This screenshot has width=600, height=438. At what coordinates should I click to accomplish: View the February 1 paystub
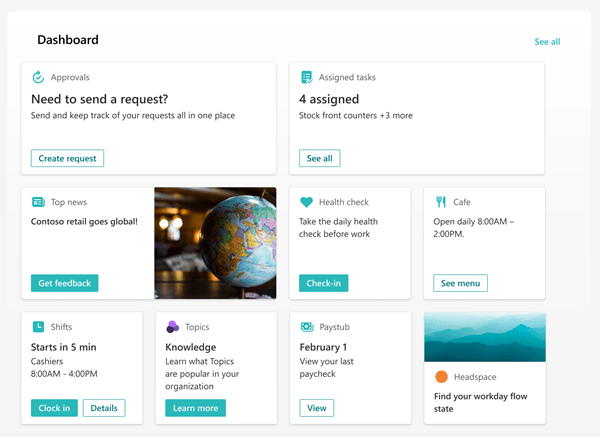coord(317,408)
